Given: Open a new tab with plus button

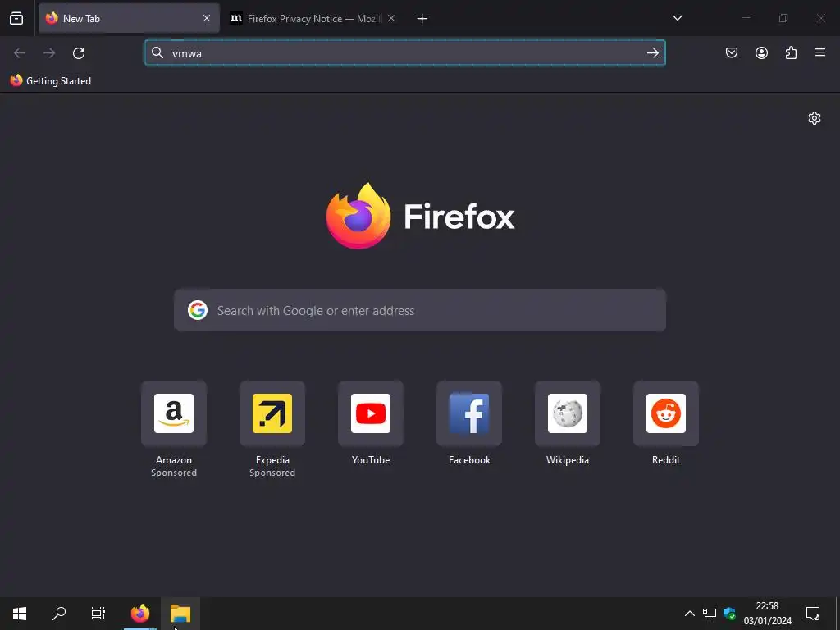Looking at the screenshot, I should 422,19.
